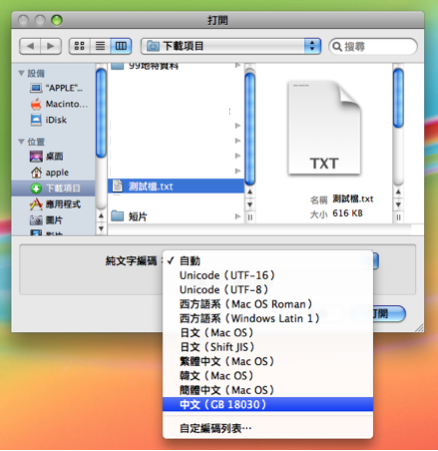Select iDisk in sidebar
The image size is (438, 451).
click(48, 120)
